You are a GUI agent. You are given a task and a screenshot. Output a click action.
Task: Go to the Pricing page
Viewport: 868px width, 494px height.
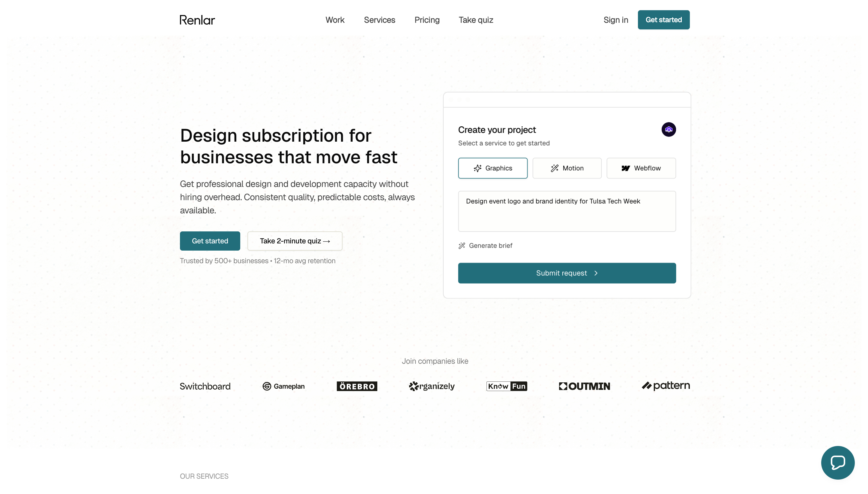click(x=427, y=20)
